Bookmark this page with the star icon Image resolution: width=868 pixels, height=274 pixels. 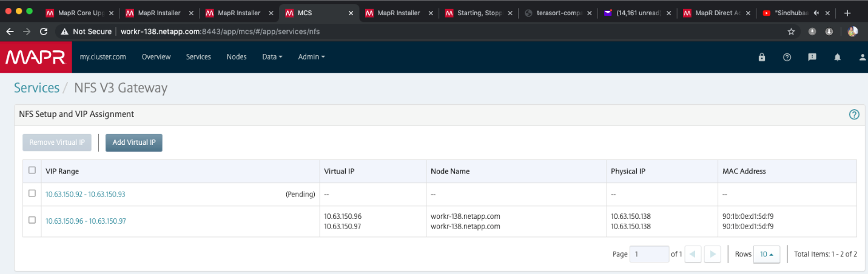(x=791, y=32)
